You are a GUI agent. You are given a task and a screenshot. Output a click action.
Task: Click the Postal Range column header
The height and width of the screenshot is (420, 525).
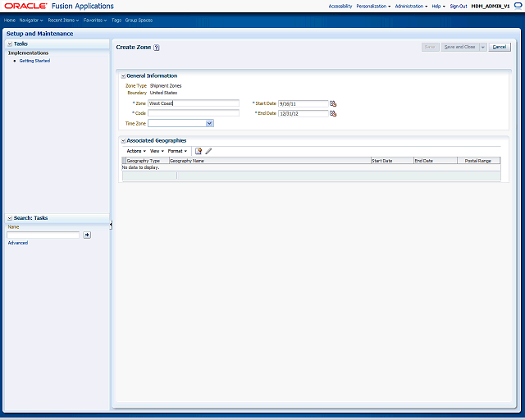(x=478, y=161)
